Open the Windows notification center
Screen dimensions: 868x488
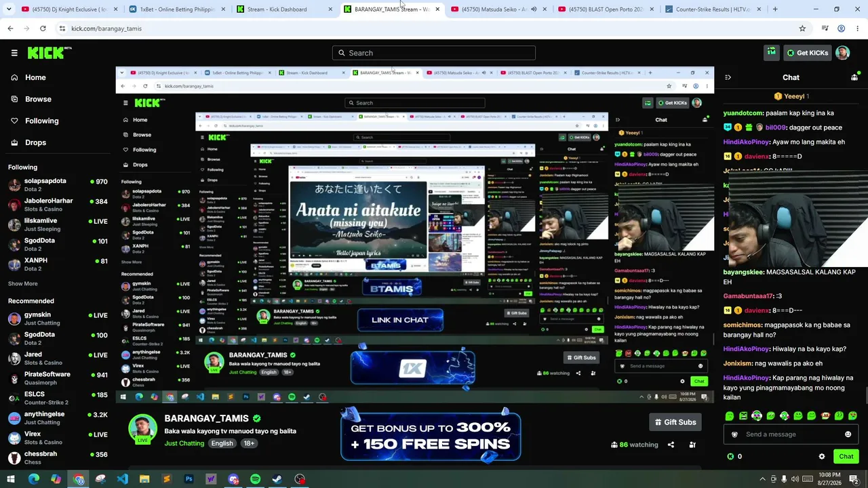point(854,479)
